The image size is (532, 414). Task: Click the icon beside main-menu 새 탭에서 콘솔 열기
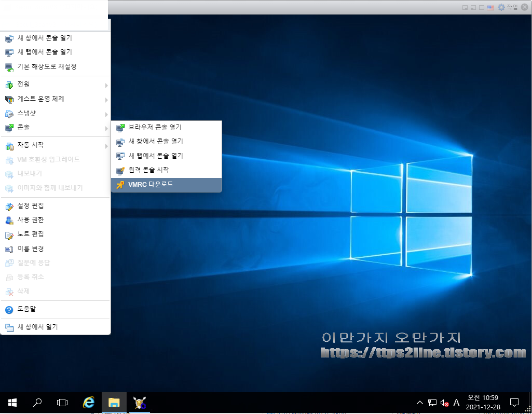(9, 52)
